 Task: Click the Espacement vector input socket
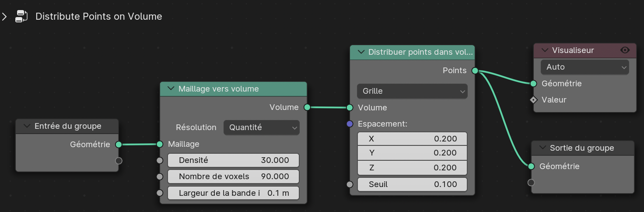(350, 124)
